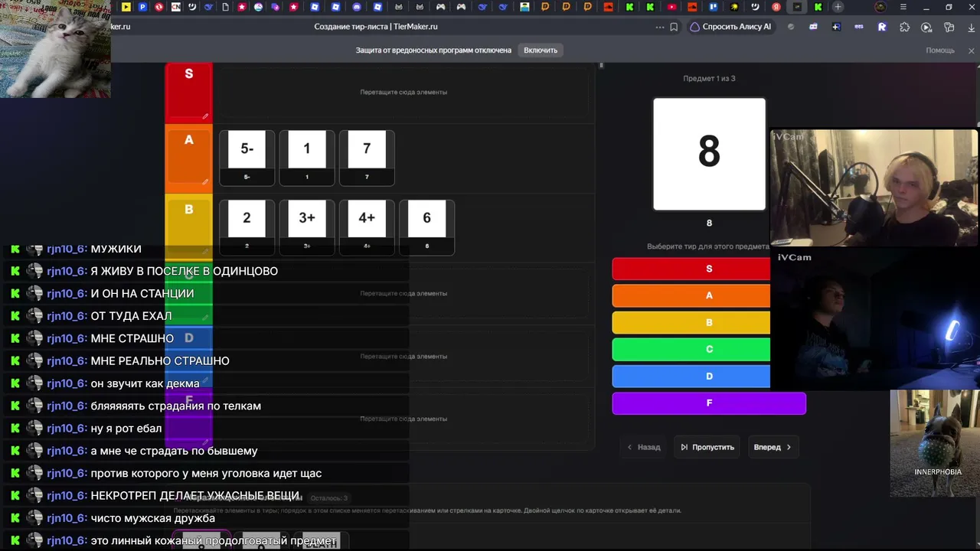Edit the S tier with pencil icon

(205, 116)
